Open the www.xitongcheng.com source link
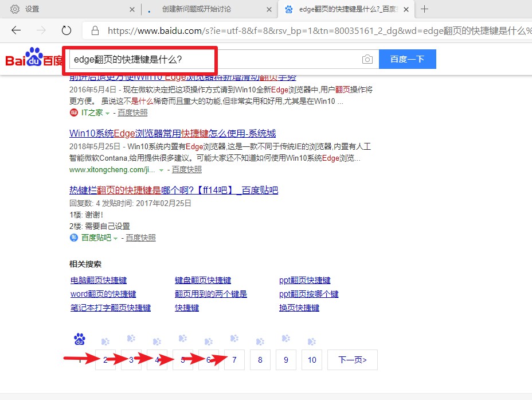Screen dimensions: 532x400 [x=112, y=169]
